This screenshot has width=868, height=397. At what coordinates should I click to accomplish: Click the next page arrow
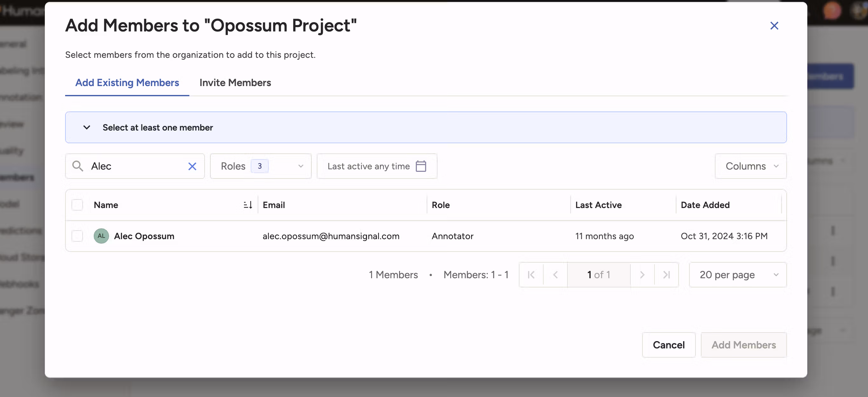642,274
